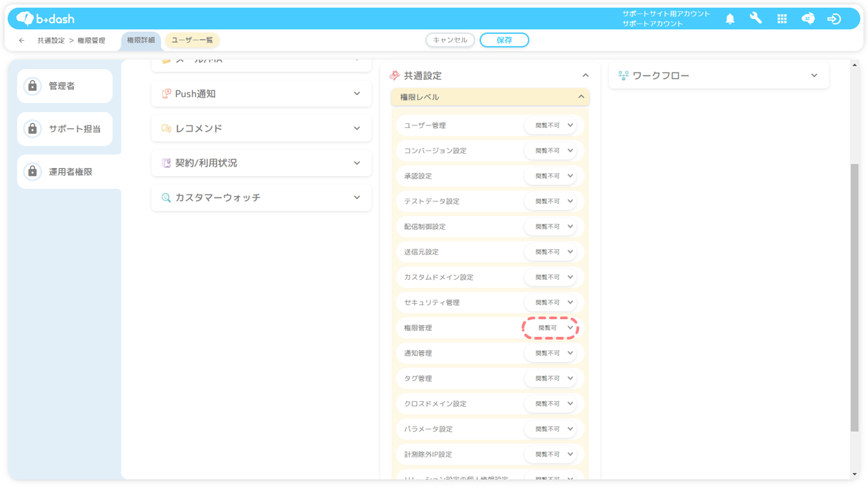
Task: Open the コンバージョン設定 permission dropdown
Action: 551,150
